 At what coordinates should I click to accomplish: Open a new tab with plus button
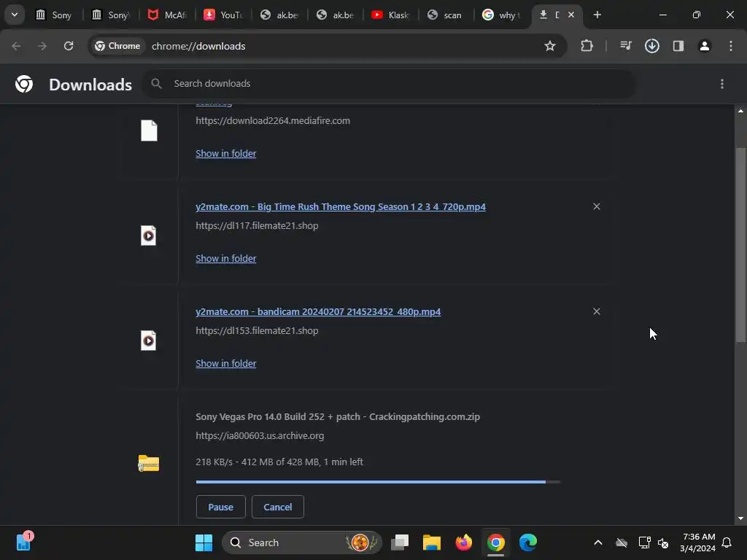(597, 15)
